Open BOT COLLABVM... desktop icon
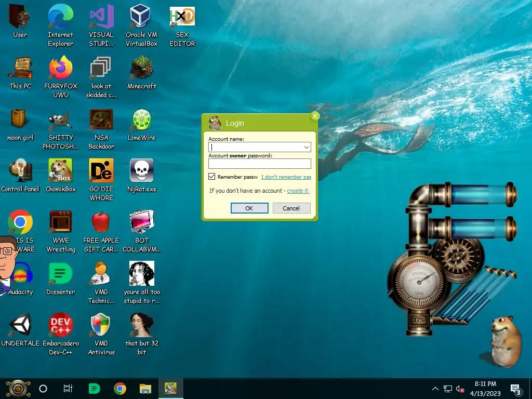 [x=141, y=231]
